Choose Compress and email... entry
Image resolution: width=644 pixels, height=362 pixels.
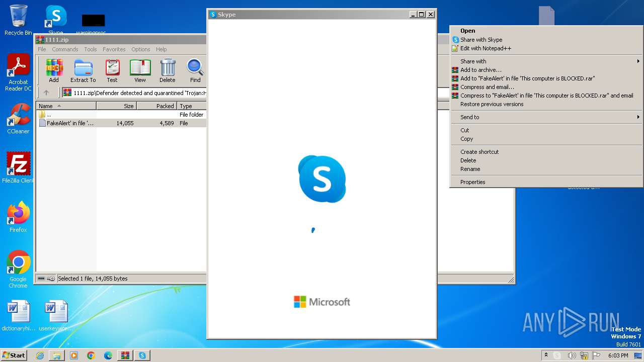pyautogui.click(x=546, y=87)
